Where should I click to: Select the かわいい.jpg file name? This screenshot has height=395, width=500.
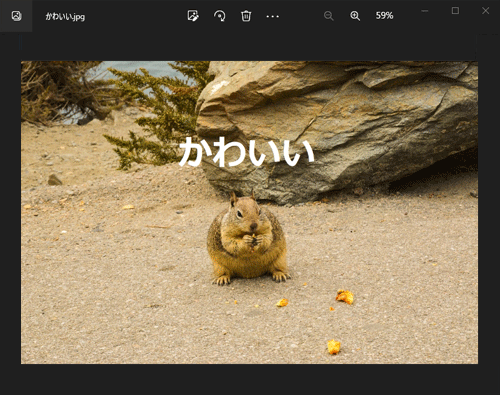pyautogui.click(x=65, y=16)
